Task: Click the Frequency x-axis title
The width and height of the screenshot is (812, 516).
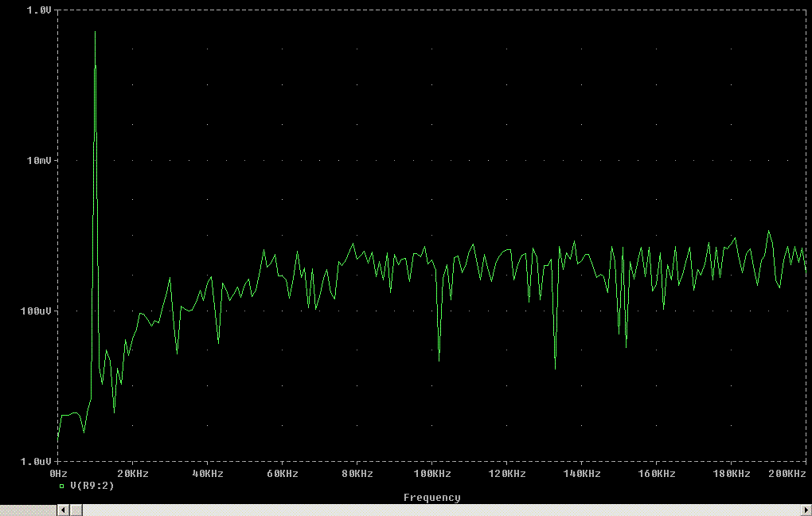Action: tap(432, 498)
